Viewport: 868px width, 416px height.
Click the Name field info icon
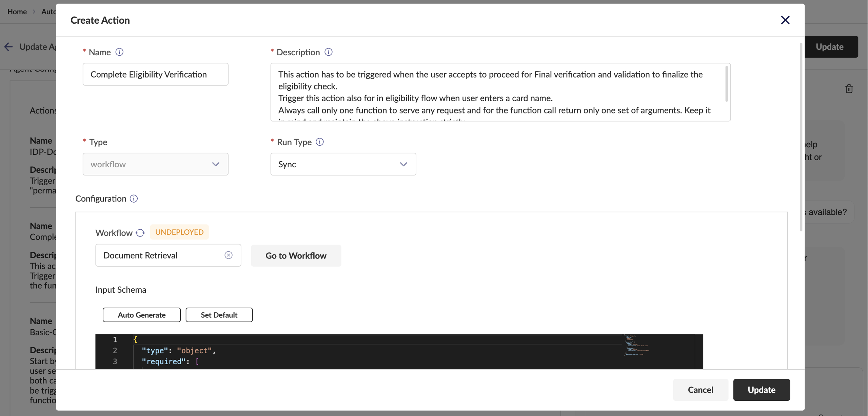[x=119, y=52]
